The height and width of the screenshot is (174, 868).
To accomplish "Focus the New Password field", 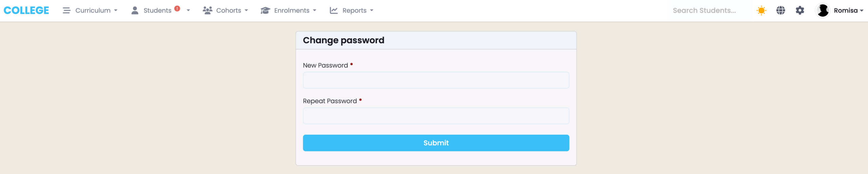I will coord(436,80).
